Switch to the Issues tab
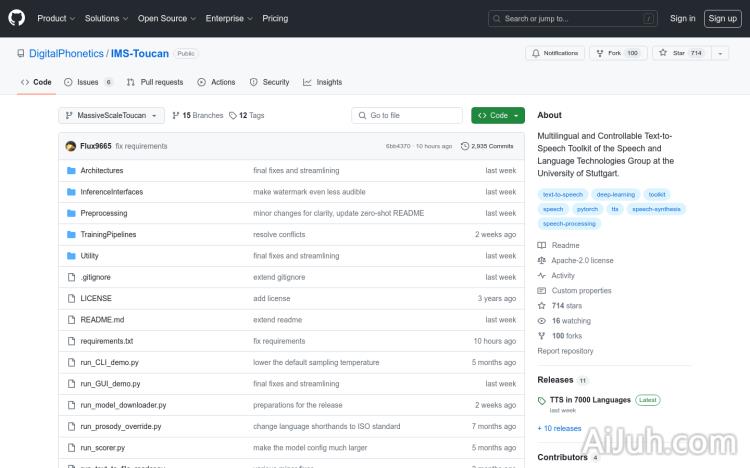 (x=88, y=82)
